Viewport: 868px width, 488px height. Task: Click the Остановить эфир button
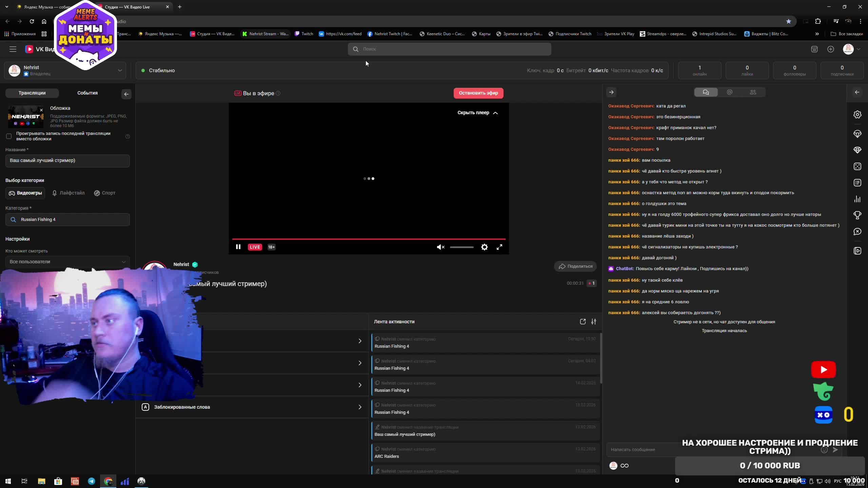pos(478,93)
